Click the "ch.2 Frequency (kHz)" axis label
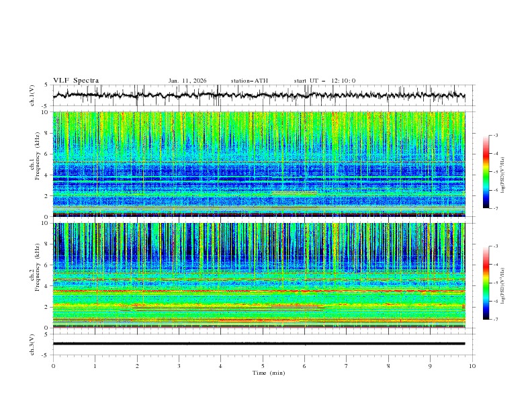 coord(35,267)
